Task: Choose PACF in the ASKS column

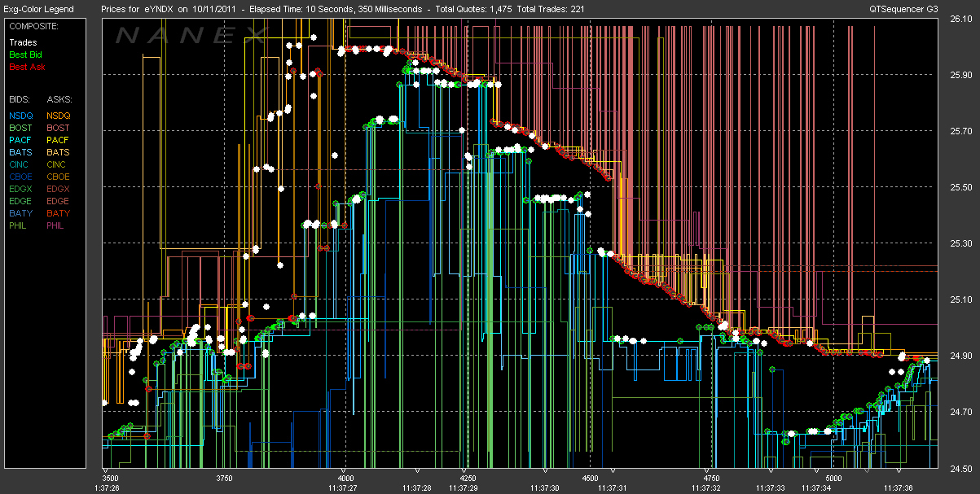Action: (x=59, y=140)
